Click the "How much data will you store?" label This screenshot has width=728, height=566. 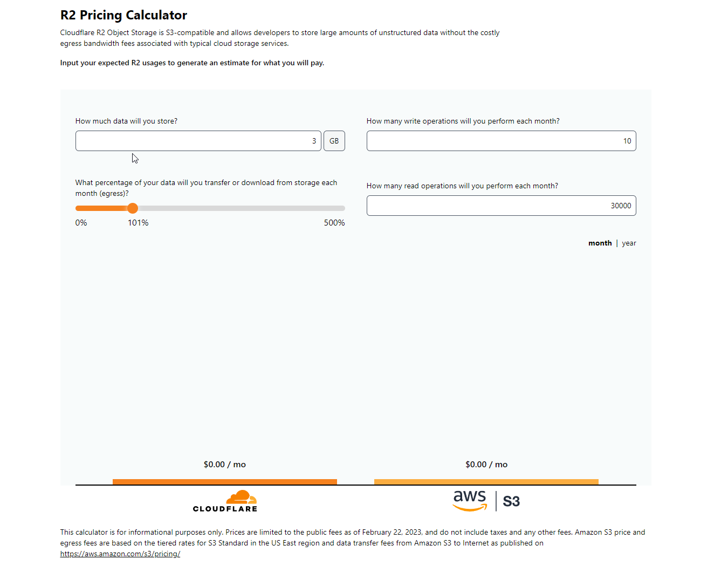click(126, 121)
